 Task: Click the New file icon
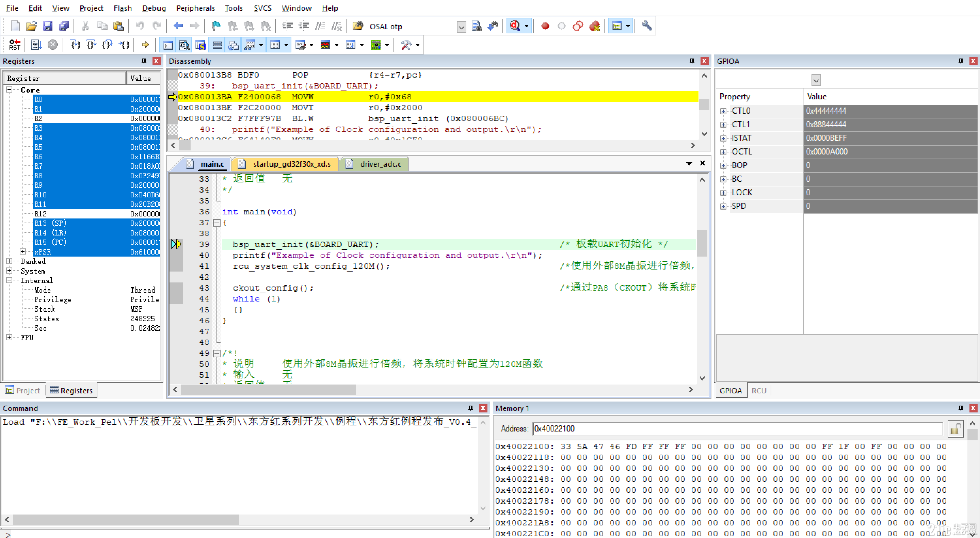point(15,26)
